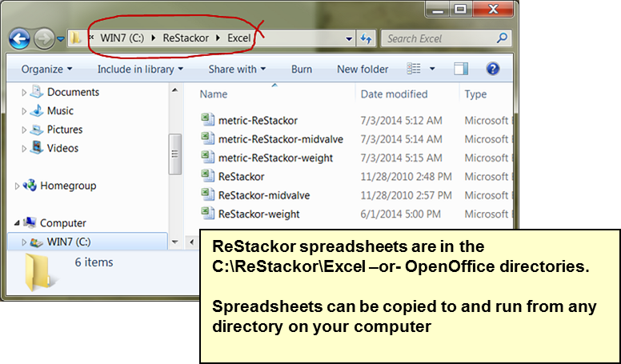Click Excel icon of ReStackor-midvalve file
This screenshot has width=621, height=364.
208,194
